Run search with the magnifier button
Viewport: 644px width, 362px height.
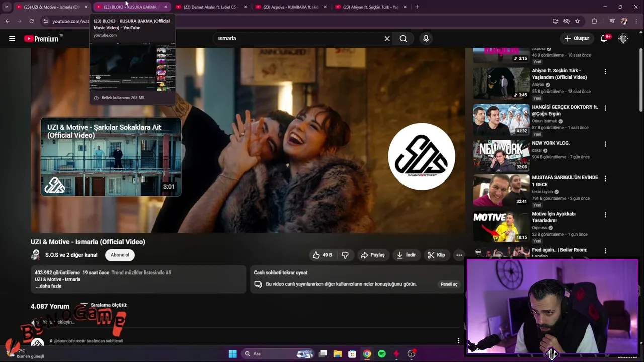pos(404,38)
